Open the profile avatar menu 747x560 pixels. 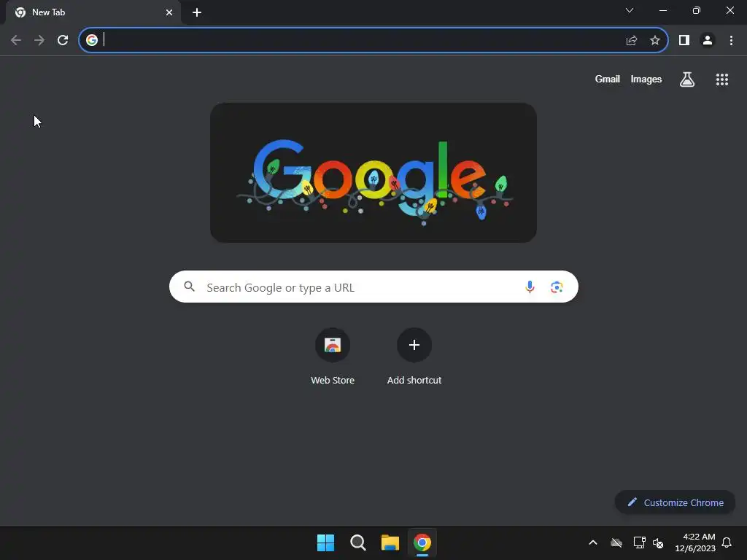point(708,40)
